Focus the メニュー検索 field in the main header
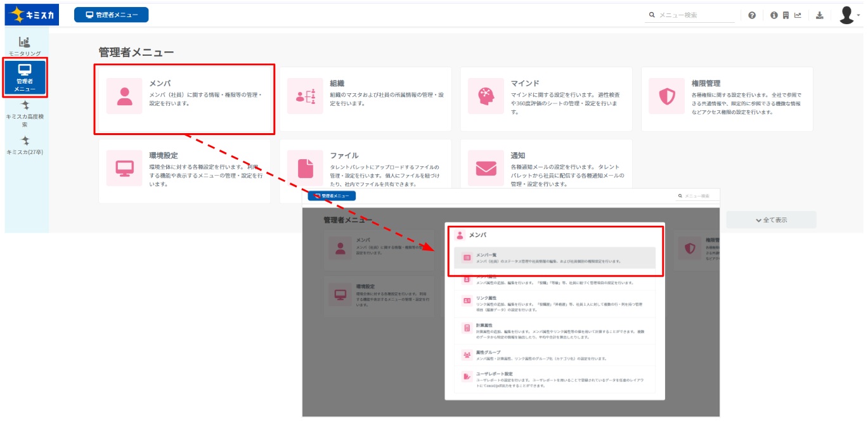 (x=690, y=15)
